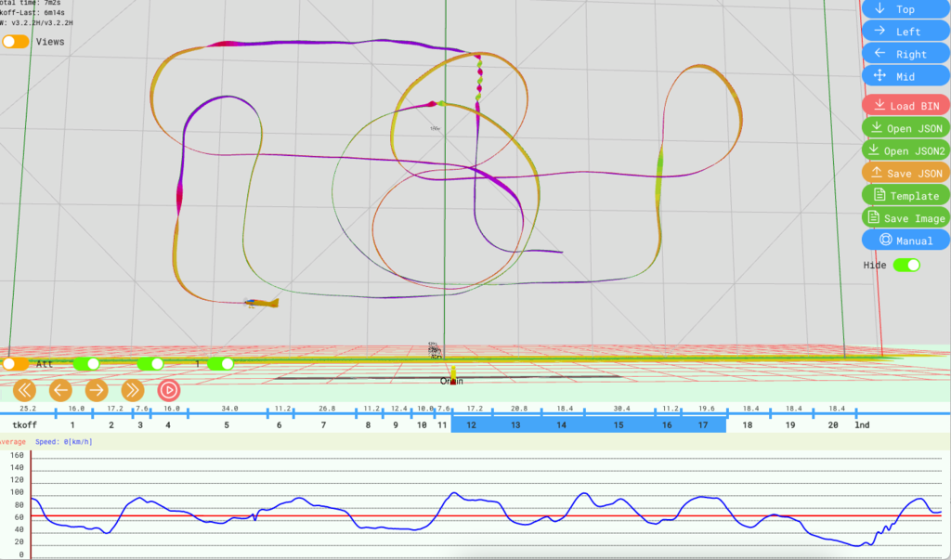Switch to the Right view

(905, 54)
